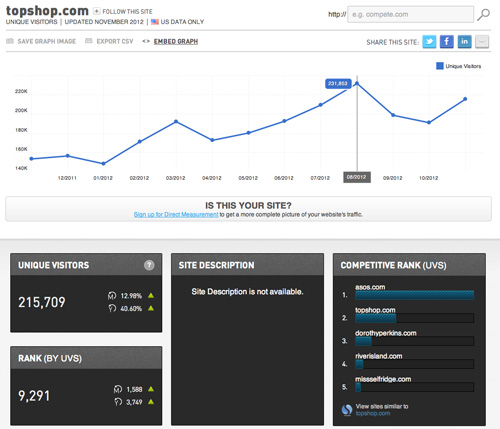This screenshot has height=429, width=500.
Task: Click the Embed Graph code brackets icon
Action: (x=146, y=41)
